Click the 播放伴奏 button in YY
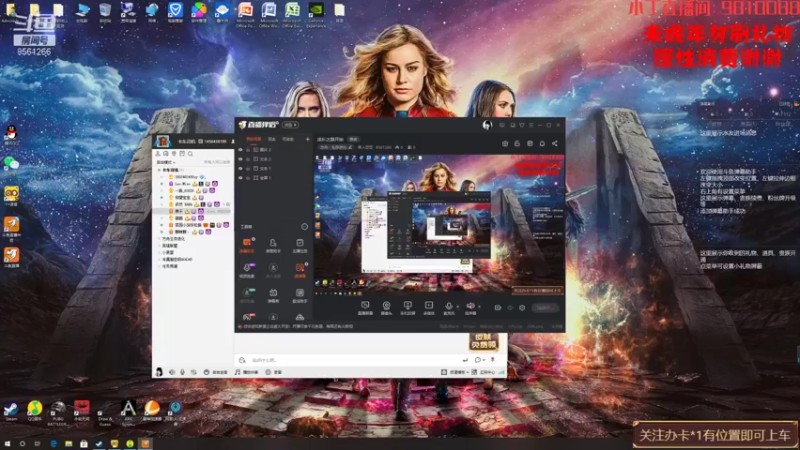 (x=247, y=372)
